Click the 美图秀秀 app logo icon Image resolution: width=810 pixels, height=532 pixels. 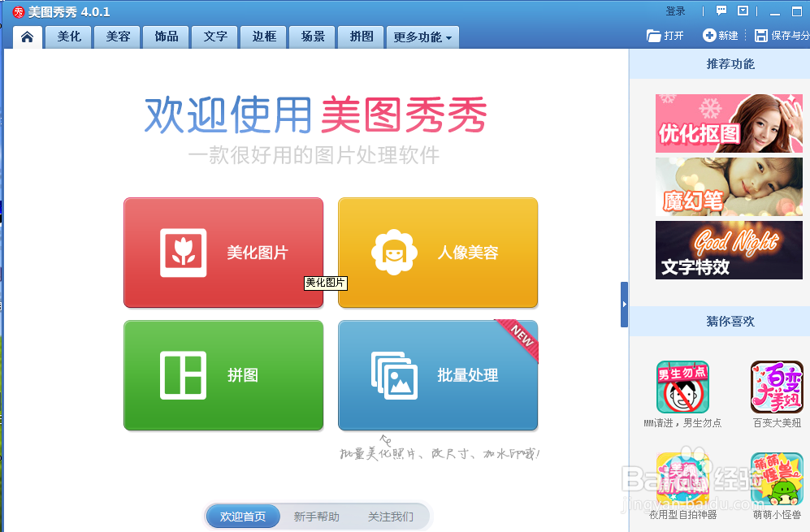(19, 12)
